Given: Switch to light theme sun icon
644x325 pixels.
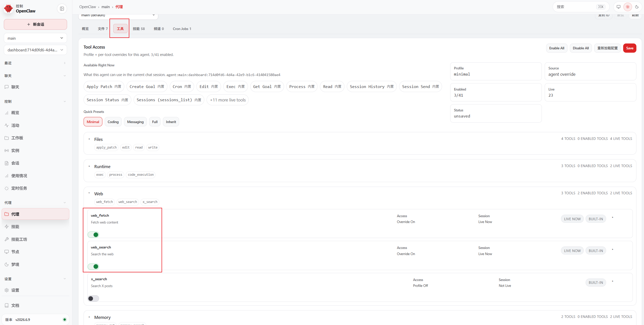Looking at the screenshot, I should (628, 7).
